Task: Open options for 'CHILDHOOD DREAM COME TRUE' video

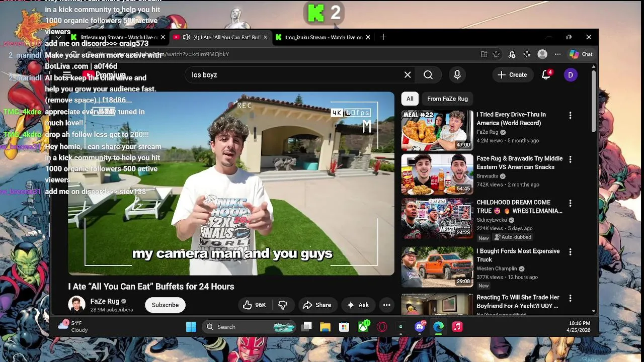Action: coord(570,203)
